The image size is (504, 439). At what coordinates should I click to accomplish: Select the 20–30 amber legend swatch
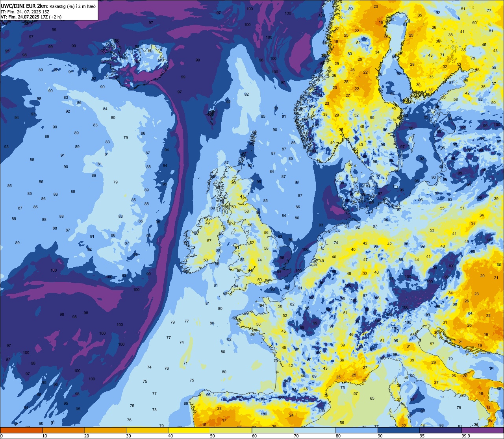coord(105,430)
